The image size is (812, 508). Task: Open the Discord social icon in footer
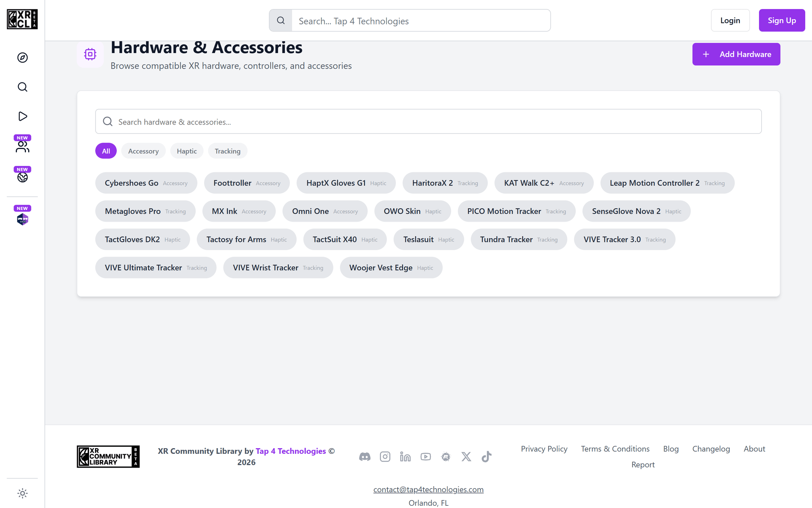click(365, 457)
